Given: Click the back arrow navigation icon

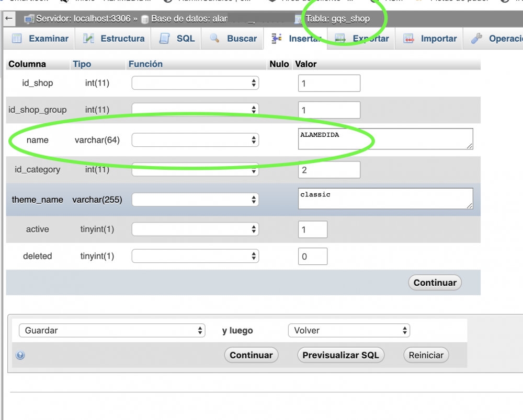Looking at the screenshot, I should (x=9, y=19).
